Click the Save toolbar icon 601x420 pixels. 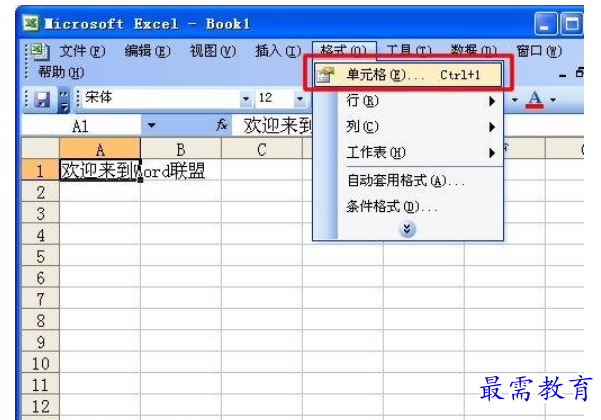point(42,100)
